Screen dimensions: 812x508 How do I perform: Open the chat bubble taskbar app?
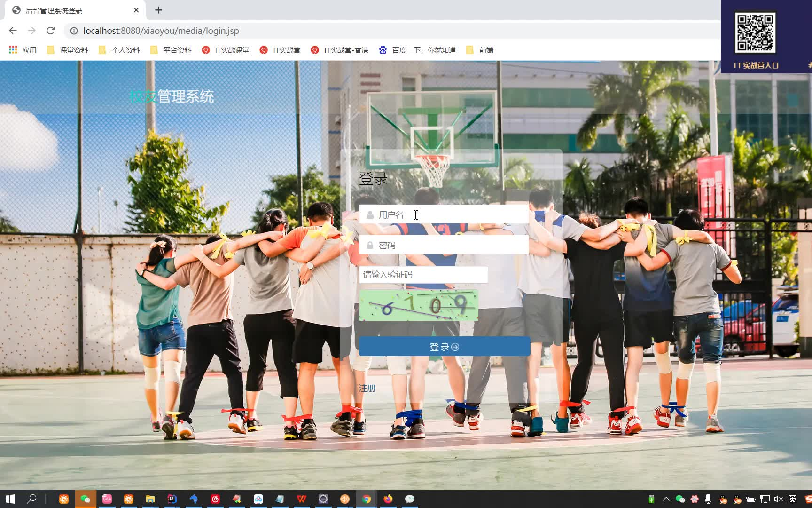pyautogui.click(x=410, y=499)
